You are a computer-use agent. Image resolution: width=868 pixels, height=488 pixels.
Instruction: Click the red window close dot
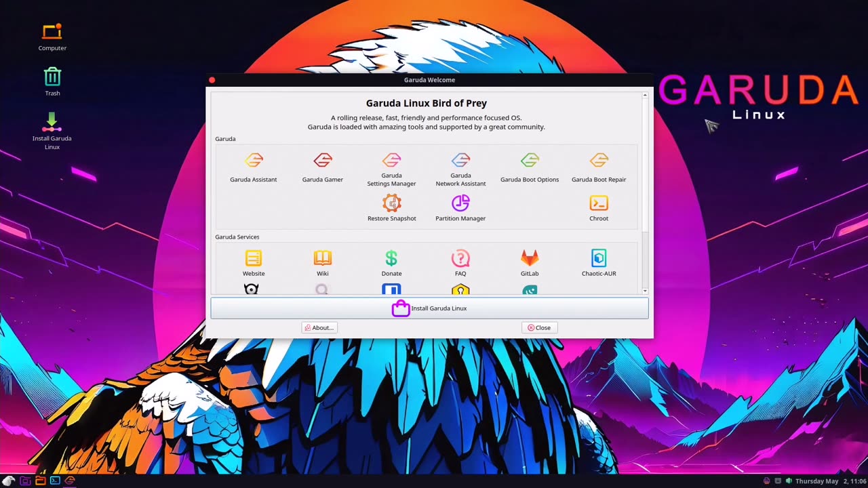tap(212, 80)
